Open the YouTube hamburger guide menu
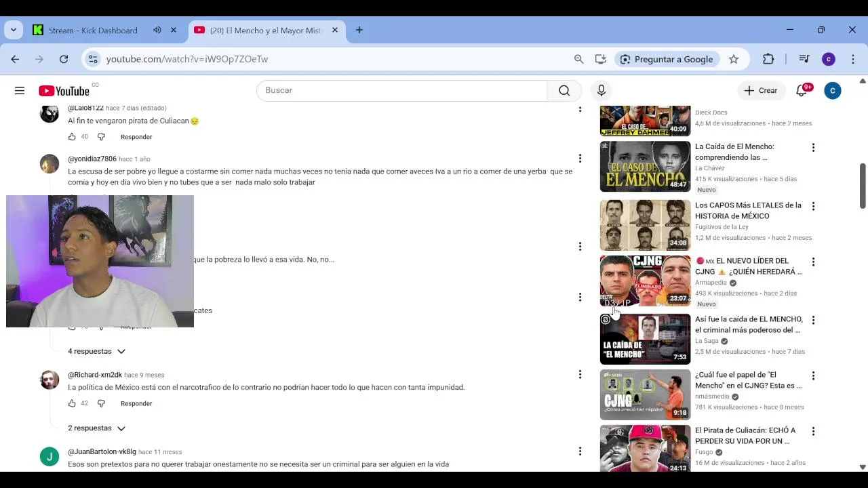The image size is (868, 488). [x=20, y=90]
